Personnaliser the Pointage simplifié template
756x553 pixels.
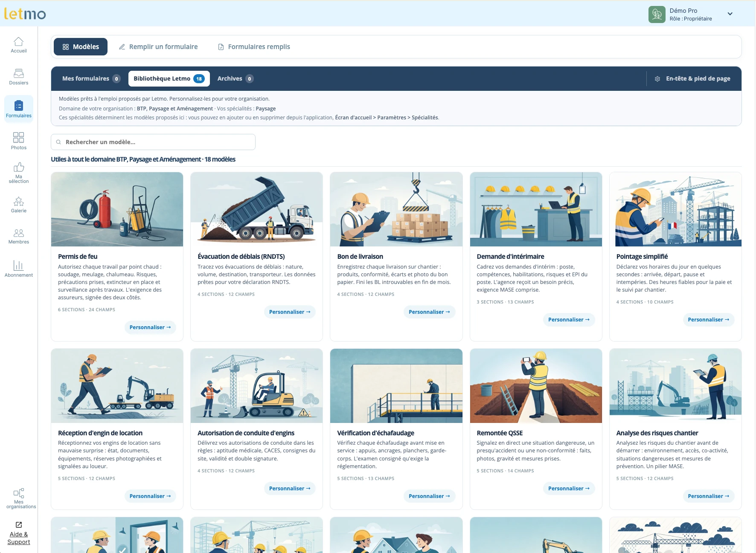point(708,320)
